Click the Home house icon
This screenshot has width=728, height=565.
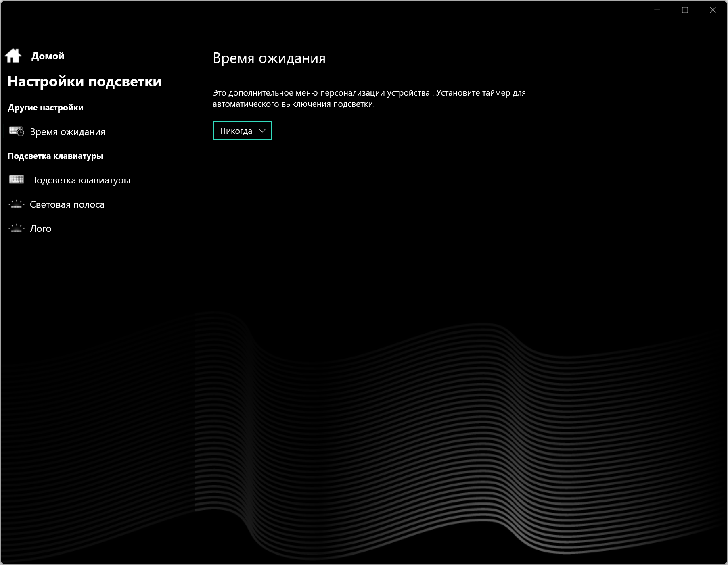click(x=13, y=56)
